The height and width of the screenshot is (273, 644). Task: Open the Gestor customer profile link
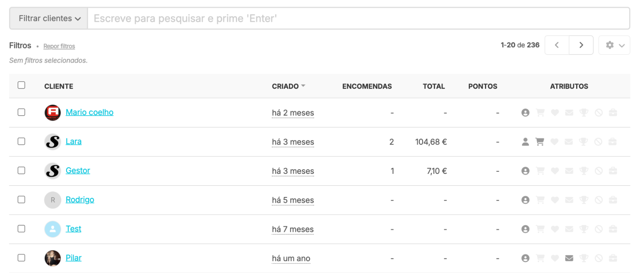78,170
